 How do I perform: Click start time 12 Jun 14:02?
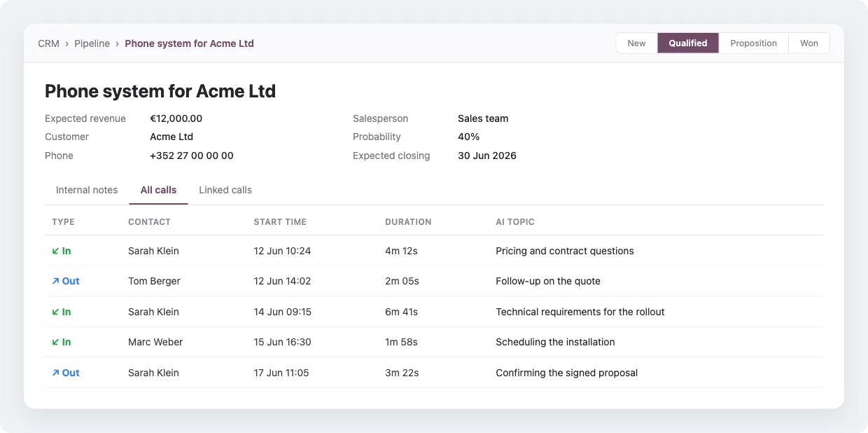pos(282,281)
